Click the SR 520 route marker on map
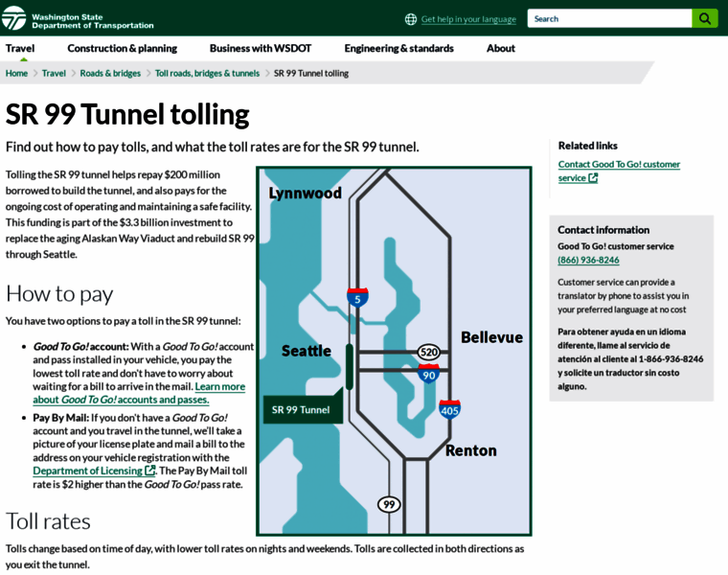 (428, 352)
